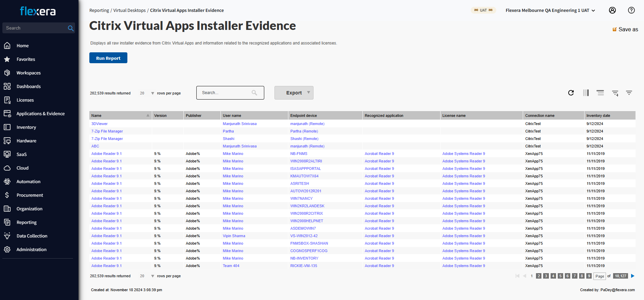The height and width of the screenshot is (300, 644).
Task: Open the SaaS sidebar icon
Action: [7, 154]
